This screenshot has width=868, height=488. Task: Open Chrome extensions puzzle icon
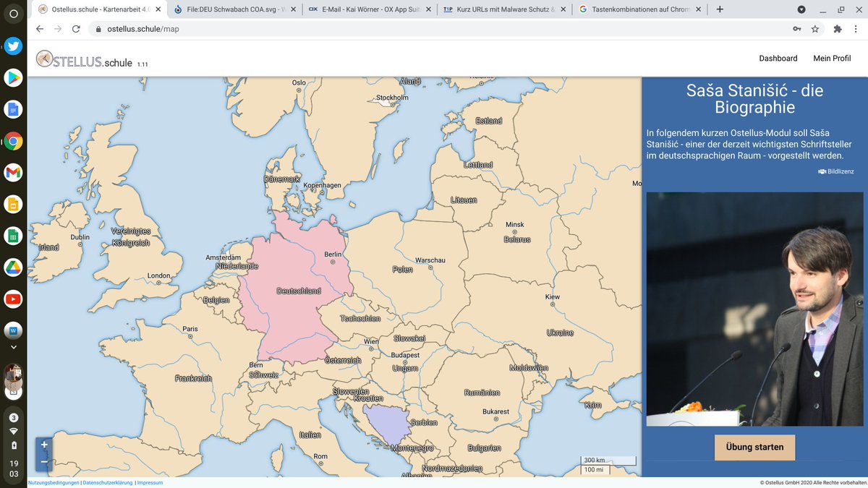[838, 29]
